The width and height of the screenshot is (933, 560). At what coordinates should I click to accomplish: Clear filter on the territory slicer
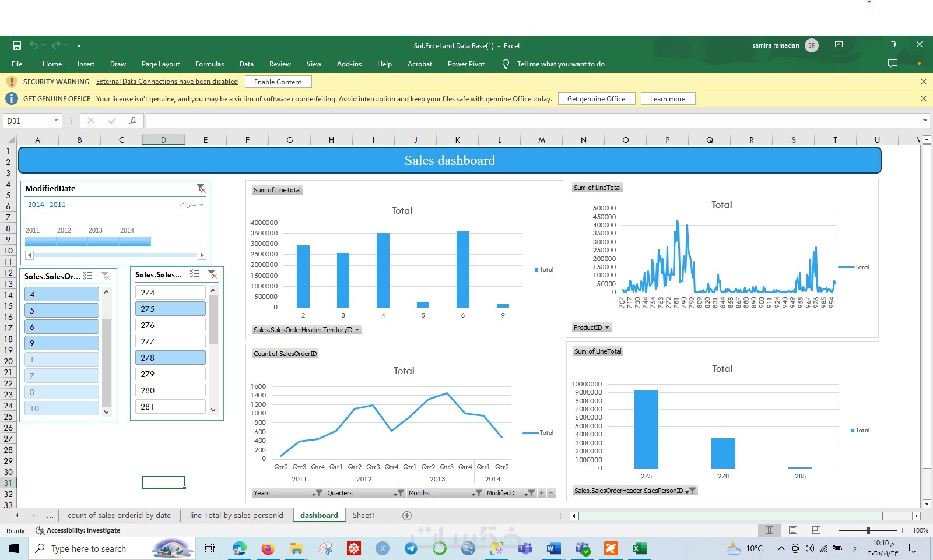click(x=106, y=276)
